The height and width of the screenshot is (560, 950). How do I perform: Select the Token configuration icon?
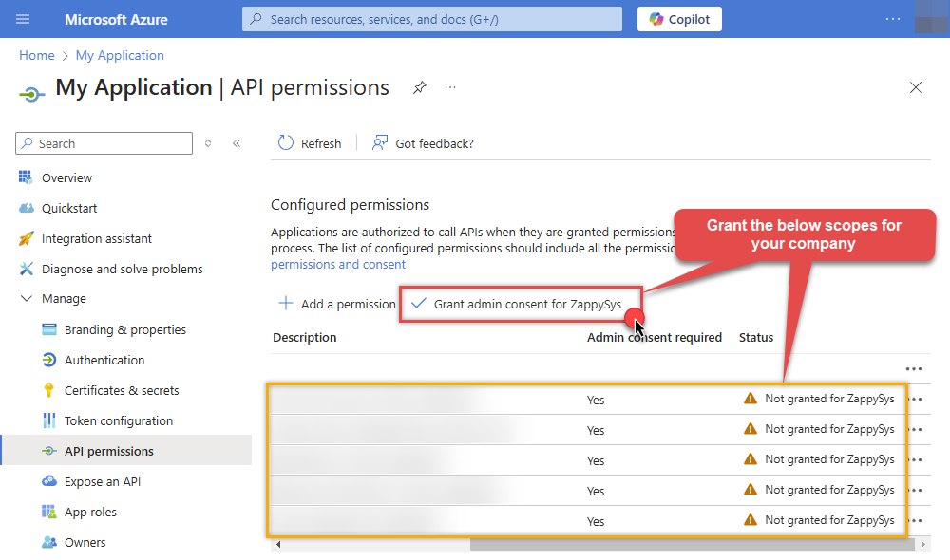coord(49,420)
